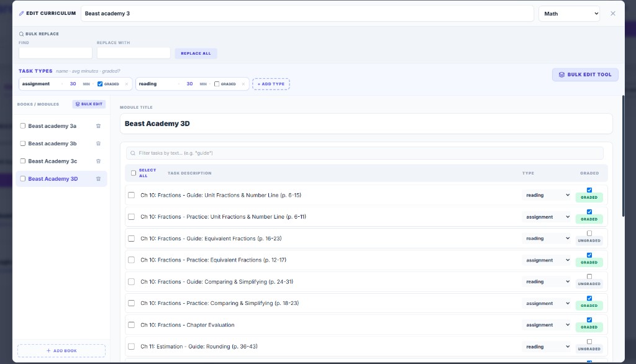This screenshot has width=636, height=364.
Task: Click the Find input field
Action: click(x=55, y=53)
